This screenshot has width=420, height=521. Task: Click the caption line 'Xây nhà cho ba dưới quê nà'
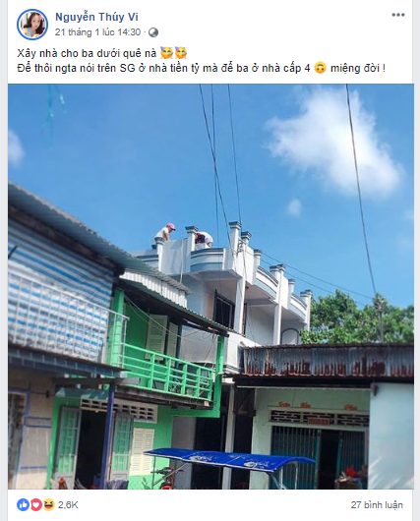87,53
